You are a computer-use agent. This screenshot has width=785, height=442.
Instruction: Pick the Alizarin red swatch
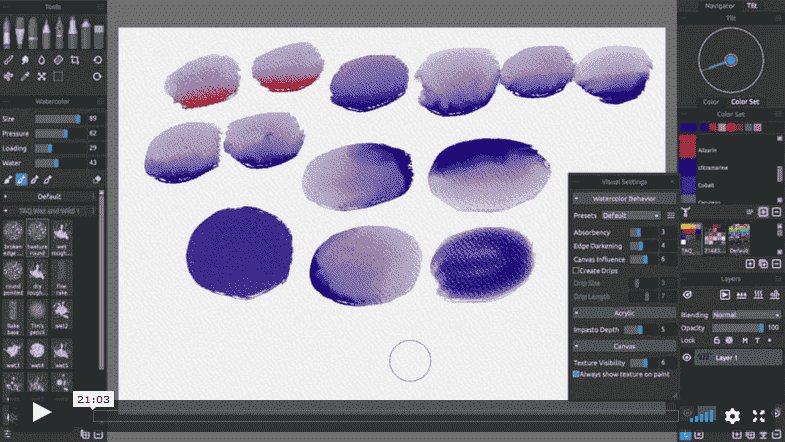pos(687,148)
